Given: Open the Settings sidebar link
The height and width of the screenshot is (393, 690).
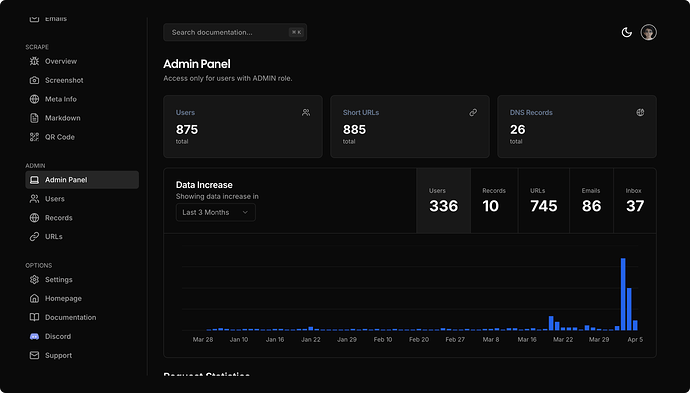Looking at the screenshot, I should 82,279.
